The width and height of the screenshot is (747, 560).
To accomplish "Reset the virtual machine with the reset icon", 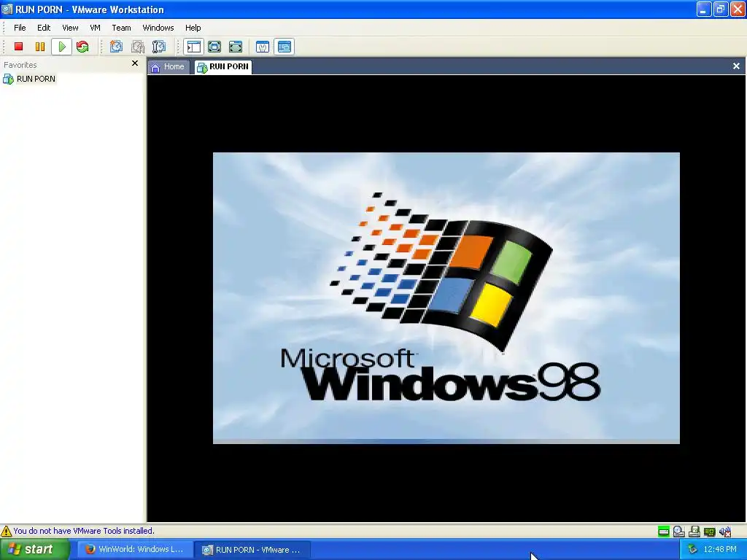I will tap(82, 47).
